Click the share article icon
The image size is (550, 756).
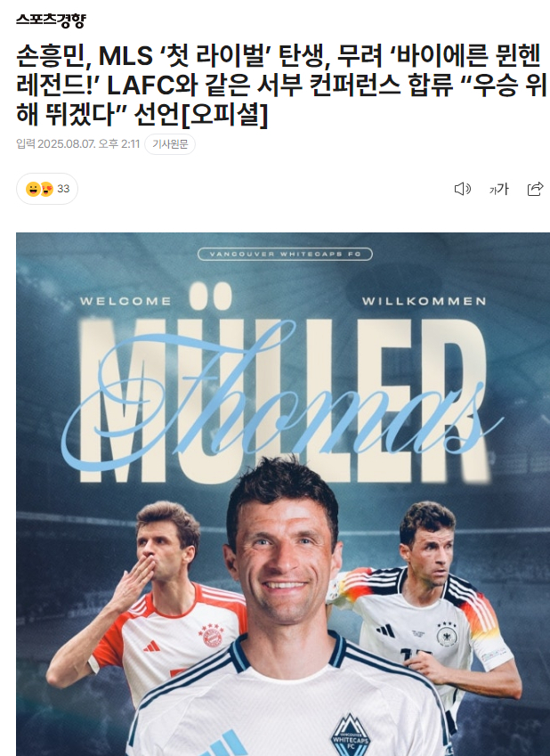click(x=535, y=189)
